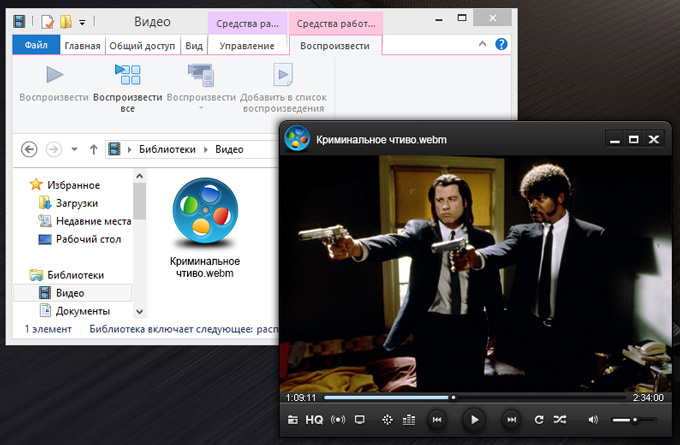Screen dimensions: 680x445
Task: Skip to next track in player
Action: 512,419
